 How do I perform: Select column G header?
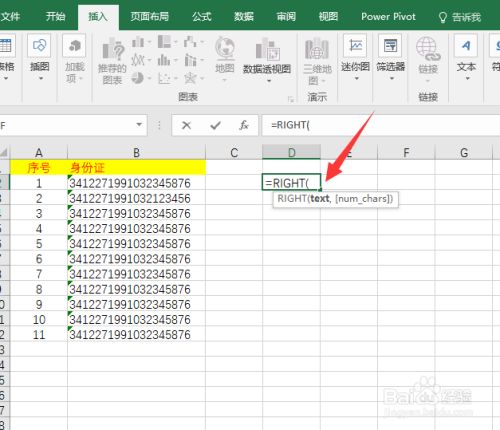[x=464, y=153]
